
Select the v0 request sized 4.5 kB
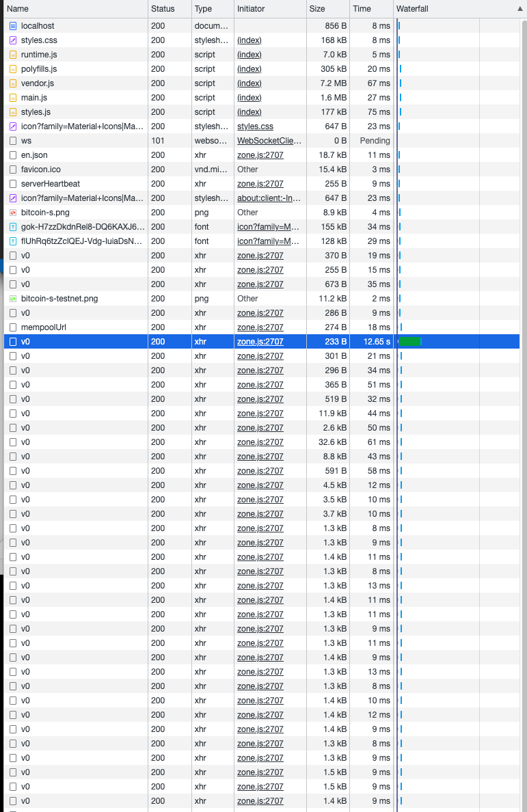25,485
